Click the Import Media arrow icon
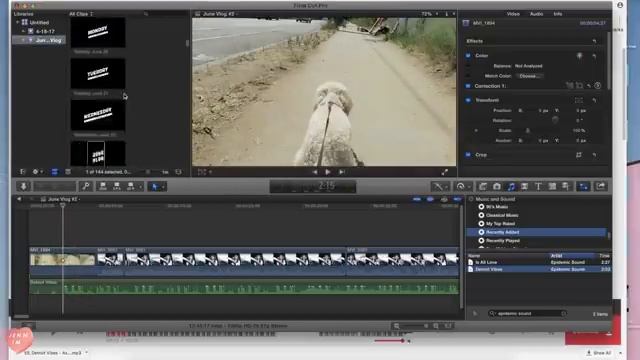The height and width of the screenshot is (360, 640). point(23,187)
